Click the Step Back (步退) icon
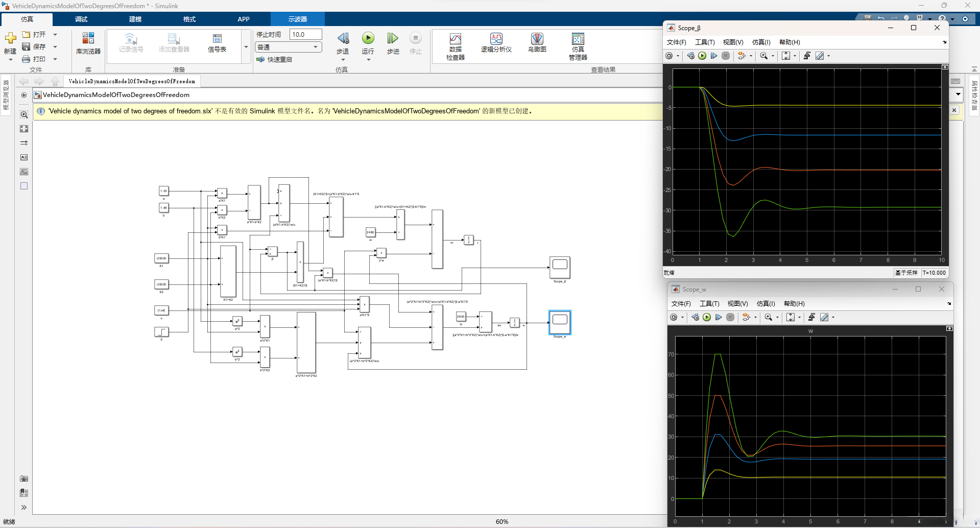The width and height of the screenshot is (980, 528). (x=343, y=39)
